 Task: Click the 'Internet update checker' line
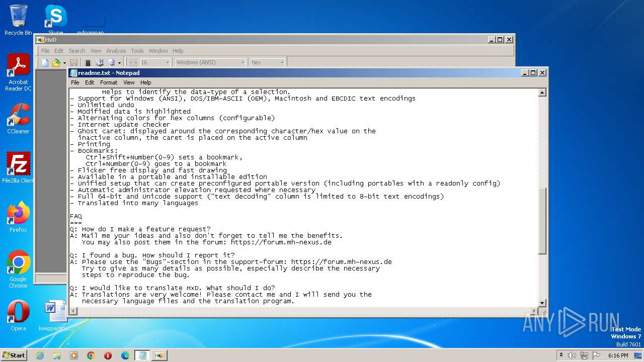[x=120, y=125]
